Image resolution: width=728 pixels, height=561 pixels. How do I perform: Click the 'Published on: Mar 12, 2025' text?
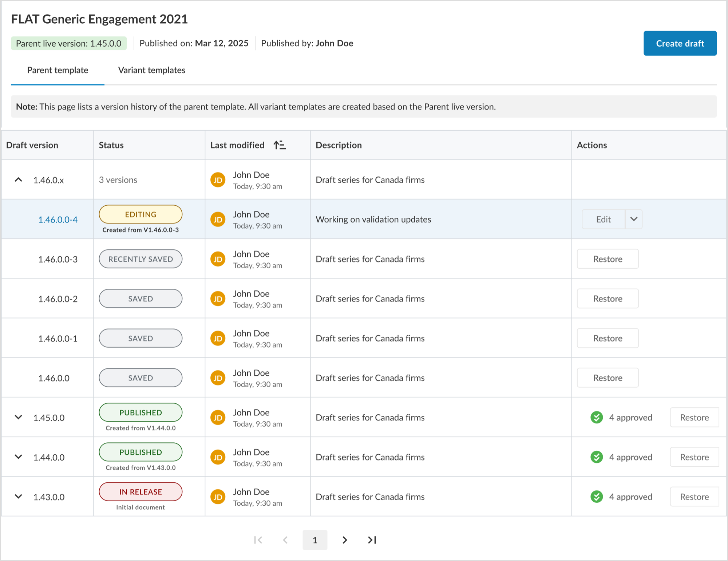[194, 43]
